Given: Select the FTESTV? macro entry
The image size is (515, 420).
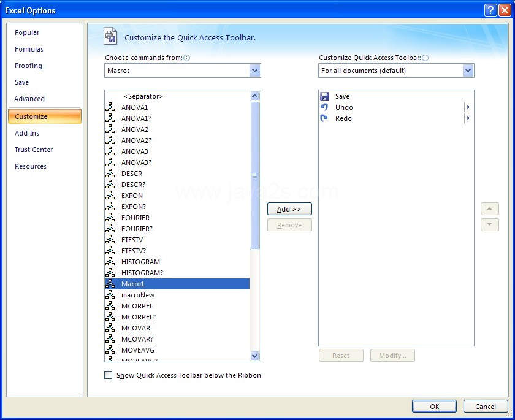Looking at the screenshot, I should tap(177, 251).
